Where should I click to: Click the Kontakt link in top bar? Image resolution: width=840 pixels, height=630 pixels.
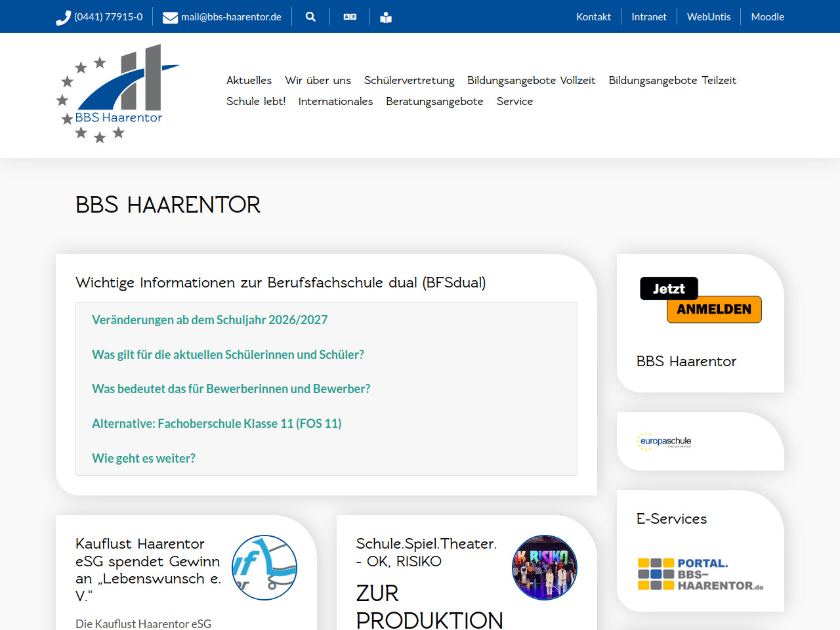pos(593,17)
